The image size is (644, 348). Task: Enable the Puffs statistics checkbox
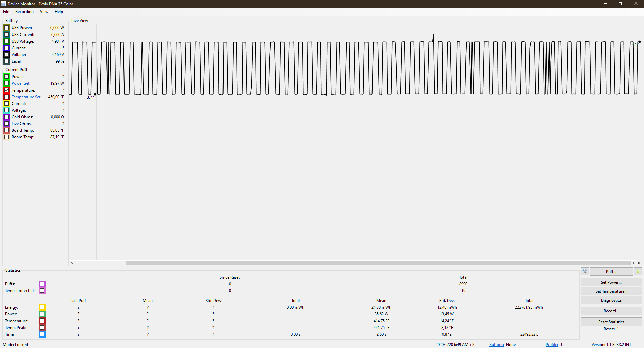pyautogui.click(x=42, y=284)
